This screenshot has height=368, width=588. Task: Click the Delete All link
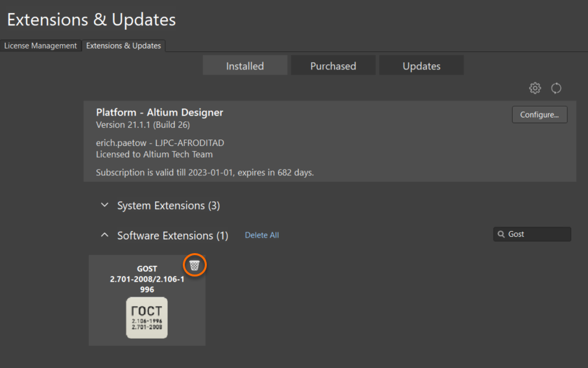coord(262,235)
